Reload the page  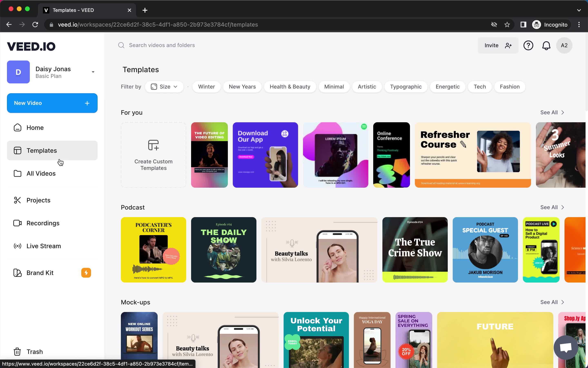point(35,25)
